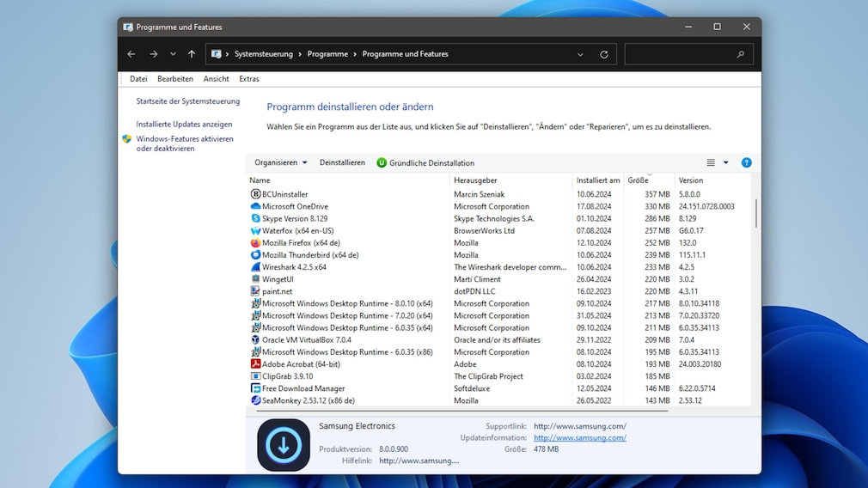
Task: Select the Skype Version 8.129 icon
Action: coord(255,219)
